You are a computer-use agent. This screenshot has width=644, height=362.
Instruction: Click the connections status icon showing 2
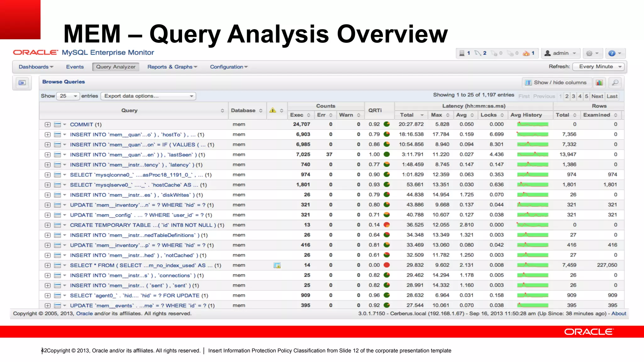480,53
